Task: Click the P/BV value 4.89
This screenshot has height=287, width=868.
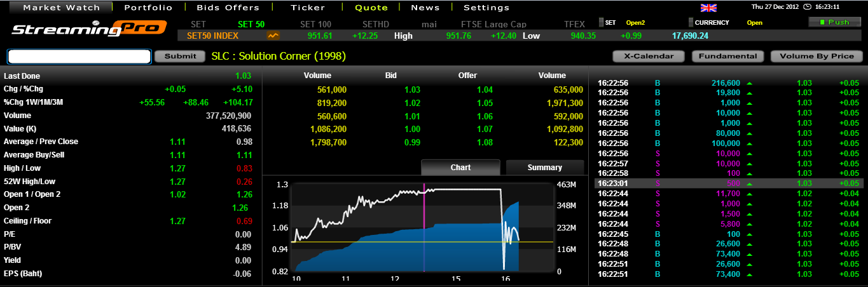Action: coord(244,247)
